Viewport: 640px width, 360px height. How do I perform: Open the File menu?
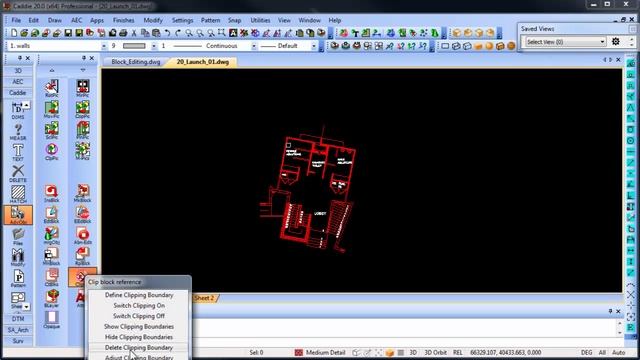[x=16, y=20]
